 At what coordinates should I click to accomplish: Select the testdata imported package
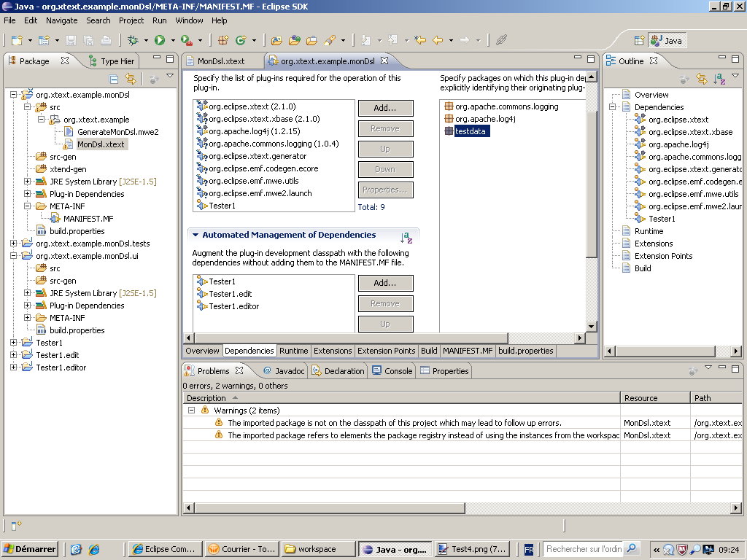point(469,131)
